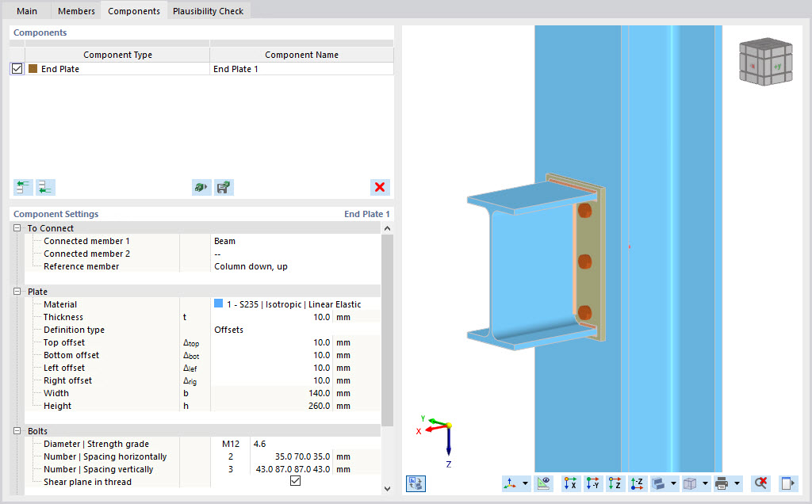Click the vertical bolt number 3
Viewport: 812px width, 504px height.
[x=231, y=469]
